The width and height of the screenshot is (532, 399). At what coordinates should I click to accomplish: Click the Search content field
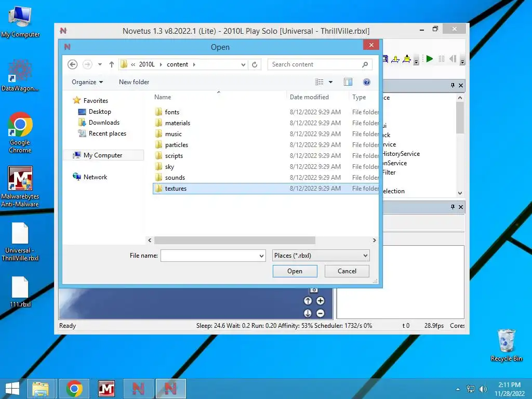[320, 64]
